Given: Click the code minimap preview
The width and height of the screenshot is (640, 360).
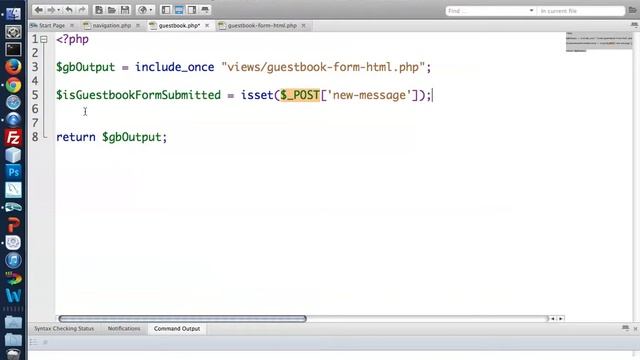Looking at the screenshot, I should tap(599, 42).
